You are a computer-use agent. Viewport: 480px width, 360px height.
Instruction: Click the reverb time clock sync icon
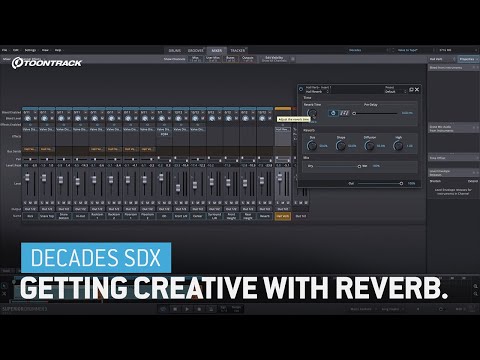pyautogui.click(x=333, y=113)
